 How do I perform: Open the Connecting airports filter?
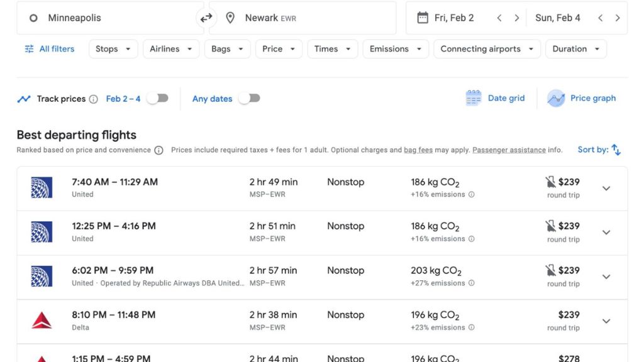486,48
